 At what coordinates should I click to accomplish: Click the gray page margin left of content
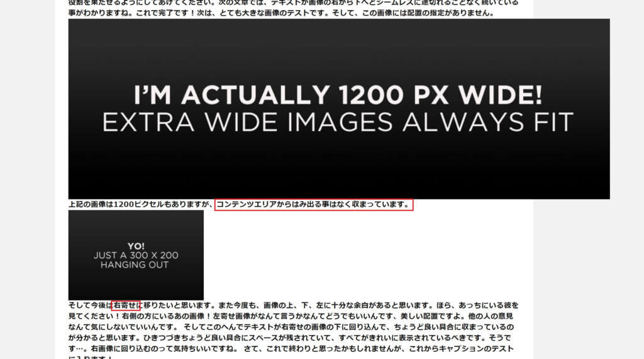pyautogui.click(x=27, y=180)
